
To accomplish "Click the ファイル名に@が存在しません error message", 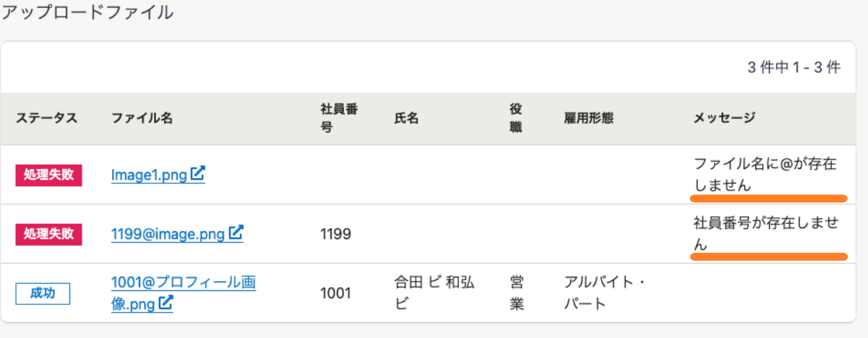I will 765,175.
